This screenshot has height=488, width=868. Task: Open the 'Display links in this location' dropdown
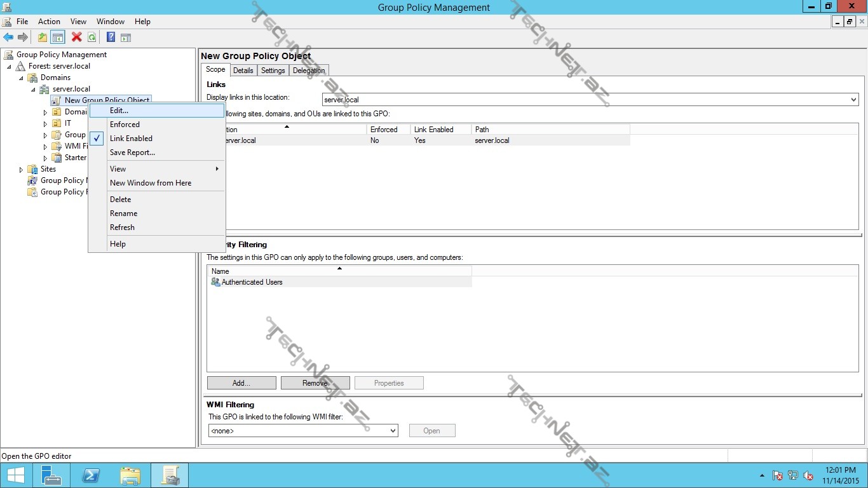click(x=853, y=100)
